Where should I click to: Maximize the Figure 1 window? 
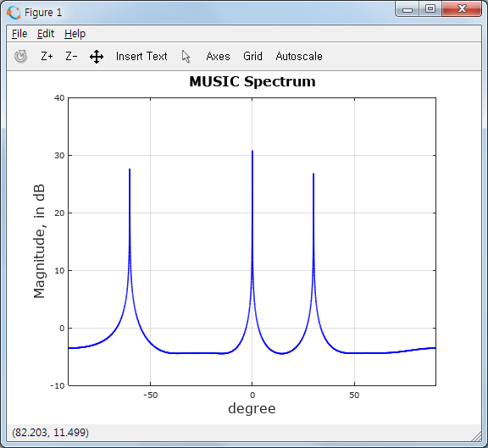pyautogui.click(x=430, y=9)
